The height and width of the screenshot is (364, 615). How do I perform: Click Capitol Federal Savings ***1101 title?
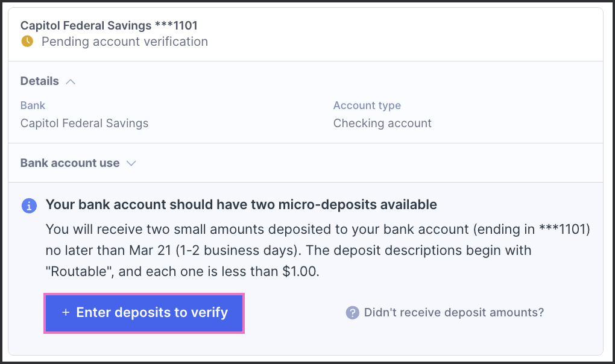click(109, 25)
